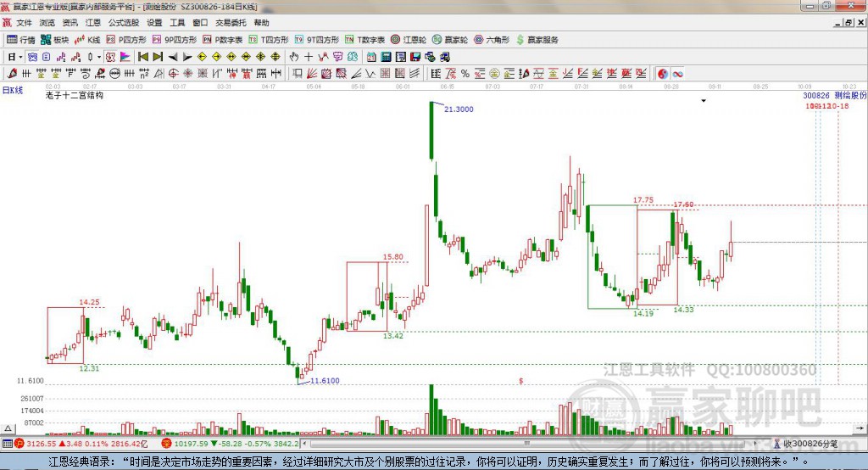Open the 六角形 hexagon tool
The image size is (868, 470).
pyautogui.click(x=492, y=40)
